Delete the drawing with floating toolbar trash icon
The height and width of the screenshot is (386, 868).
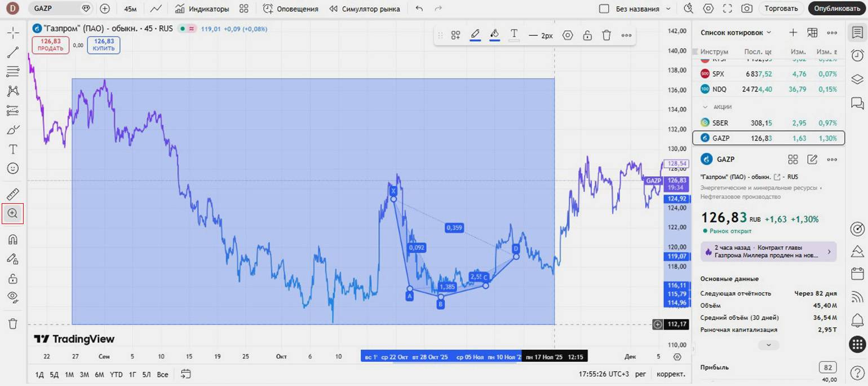point(606,35)
